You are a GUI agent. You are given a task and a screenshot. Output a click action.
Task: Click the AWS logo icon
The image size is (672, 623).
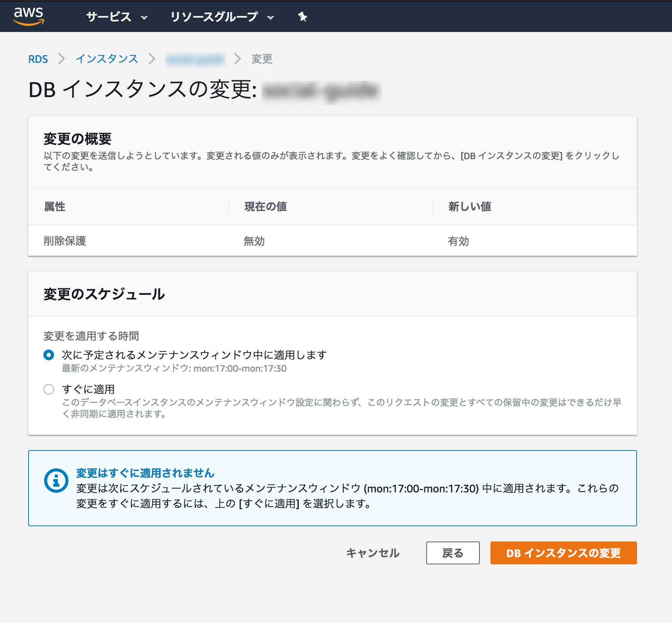29,15
